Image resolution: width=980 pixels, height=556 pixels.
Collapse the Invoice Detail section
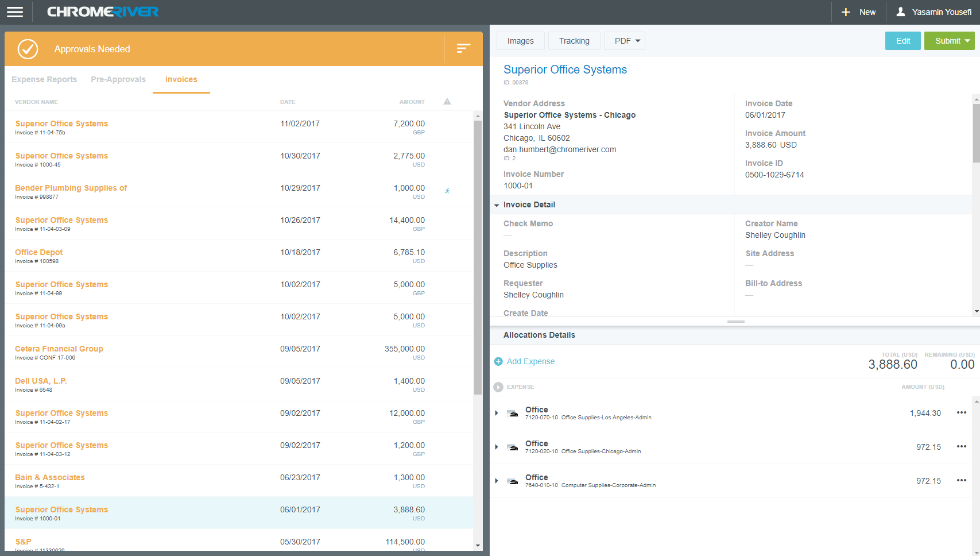(497, 205)
